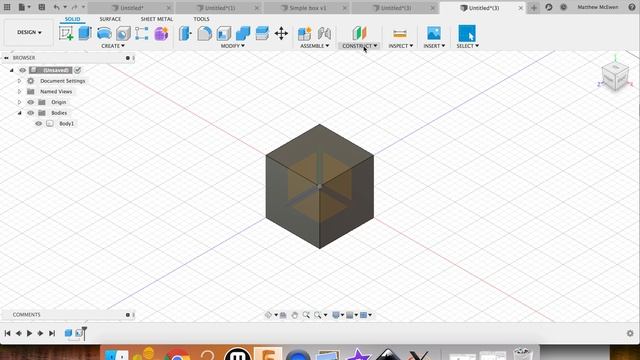The image size is (640, 360).
Task: Select the purple Create Form tool
Action: 161,33
